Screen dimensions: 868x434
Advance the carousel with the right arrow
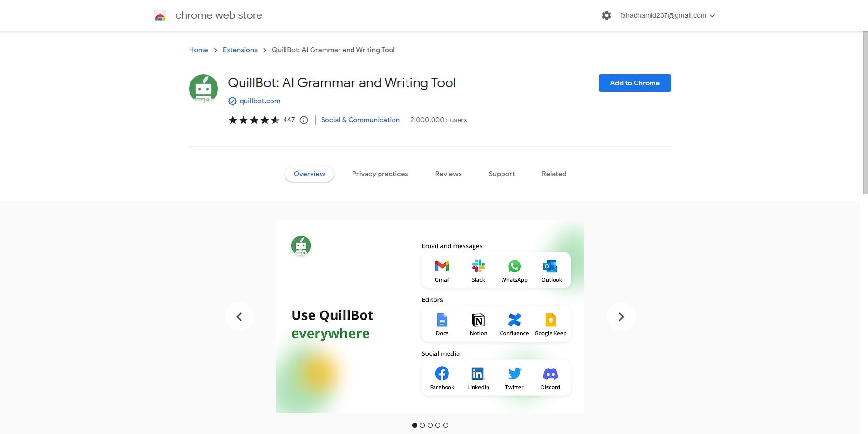click(621, 316)
